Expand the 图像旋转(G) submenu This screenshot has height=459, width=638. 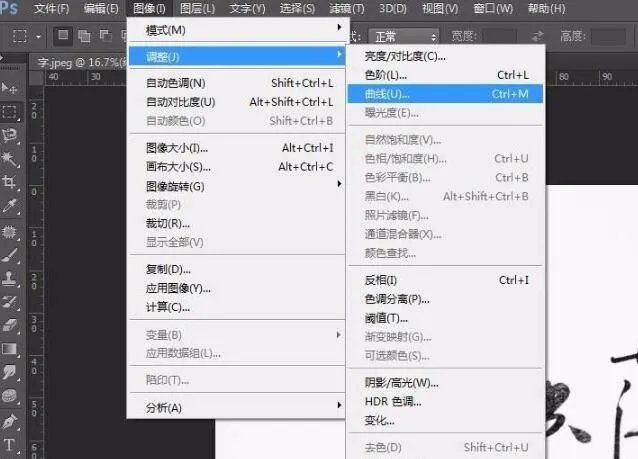tap(237, 186)
